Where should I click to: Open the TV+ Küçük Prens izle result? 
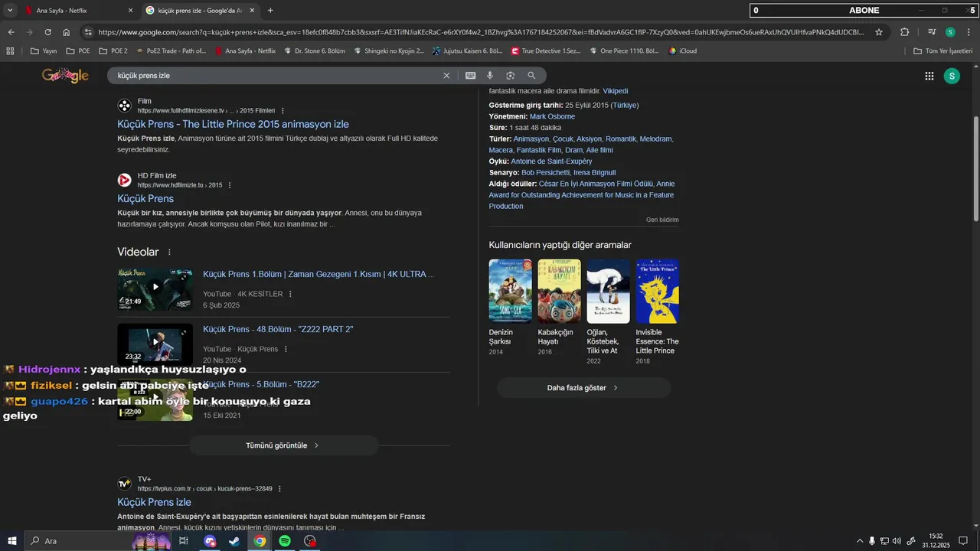[154, 502]
